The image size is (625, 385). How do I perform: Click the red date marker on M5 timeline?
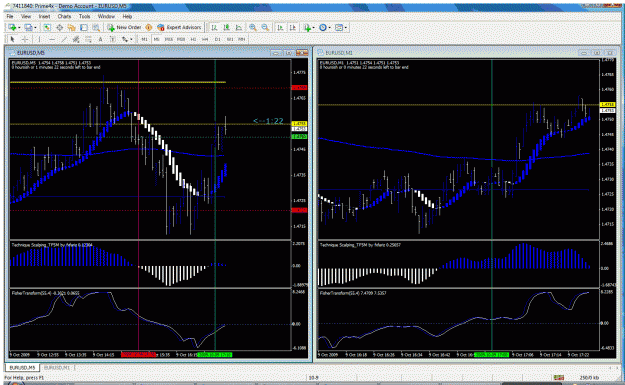[138, 354]
